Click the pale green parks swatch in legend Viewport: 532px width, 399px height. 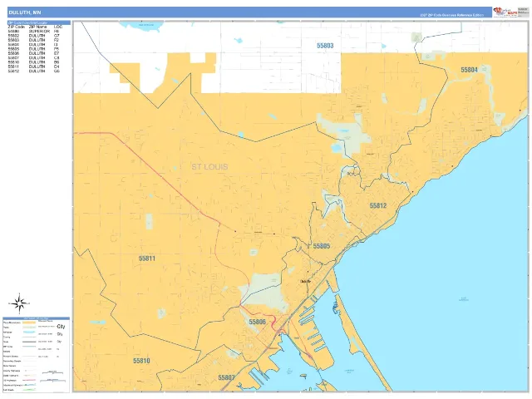tap(29, 328)
